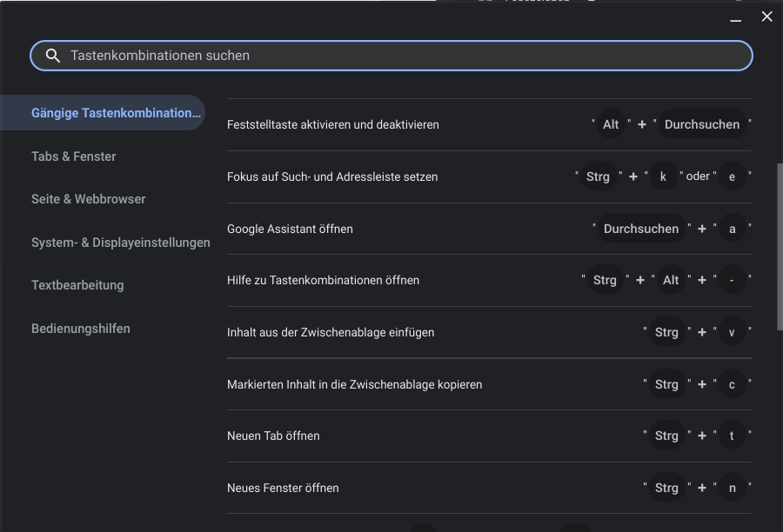Minimize the shortcuts window
The image size is (783, 532).
(x=736, y=17)
